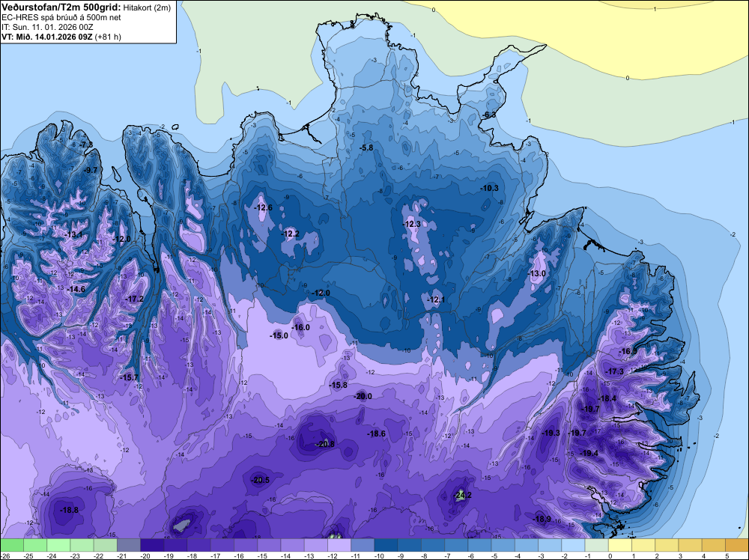The height and width of the screenshot is (560, 749).
Task: Click the -17.3 temperature label
Action: [614, 371]
